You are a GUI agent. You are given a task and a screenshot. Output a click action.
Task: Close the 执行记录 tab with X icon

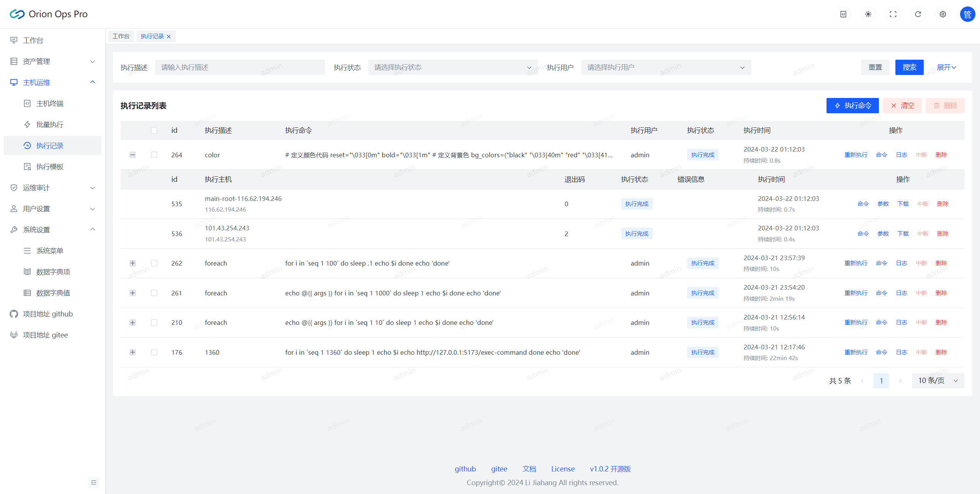[x=169, y=37]
